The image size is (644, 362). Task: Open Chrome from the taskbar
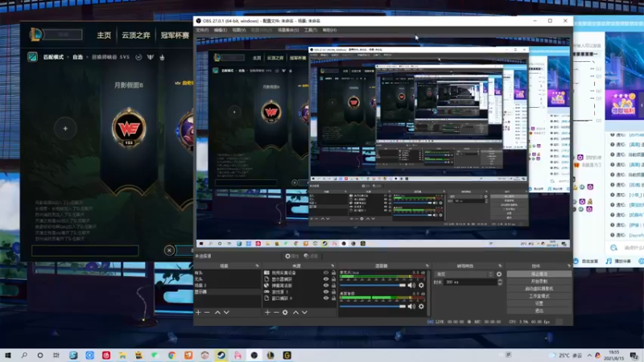point(171,355)
